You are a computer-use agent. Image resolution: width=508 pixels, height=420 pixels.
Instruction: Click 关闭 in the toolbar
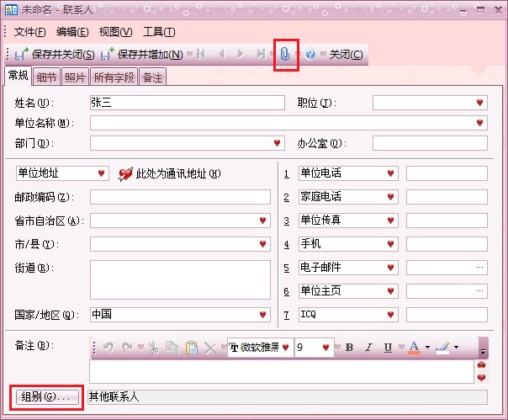(345, 55)
